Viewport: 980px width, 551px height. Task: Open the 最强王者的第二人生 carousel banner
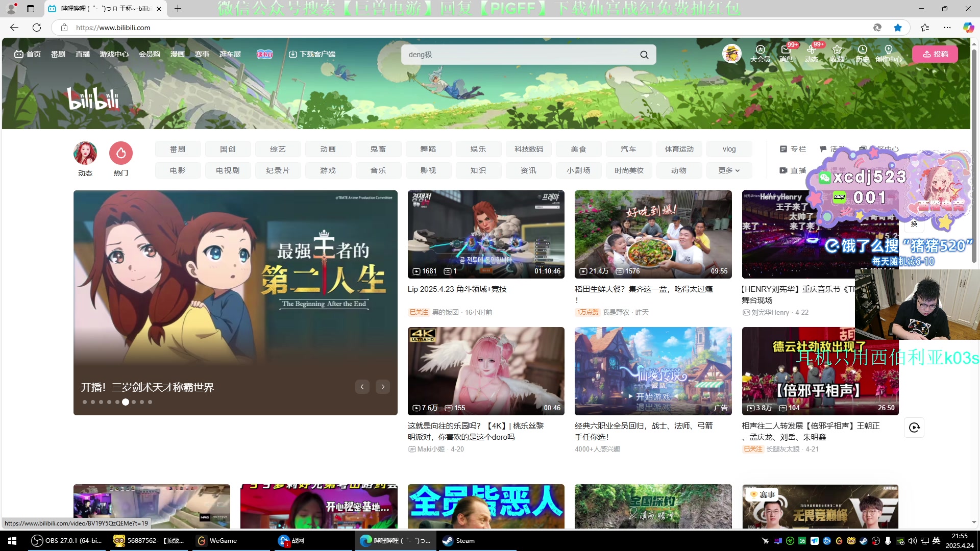(235, 303)
